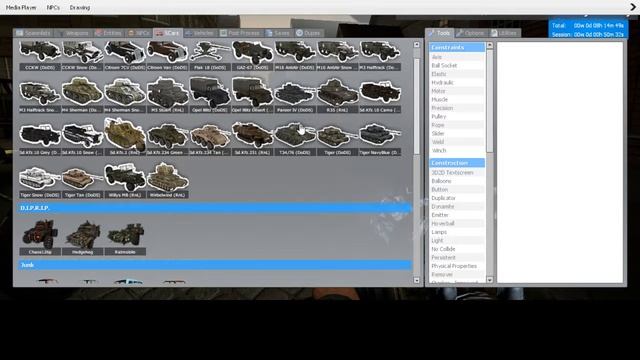640x360 pixels.
Task: Select the Ball Socket tool
Action: pos(457,65)
